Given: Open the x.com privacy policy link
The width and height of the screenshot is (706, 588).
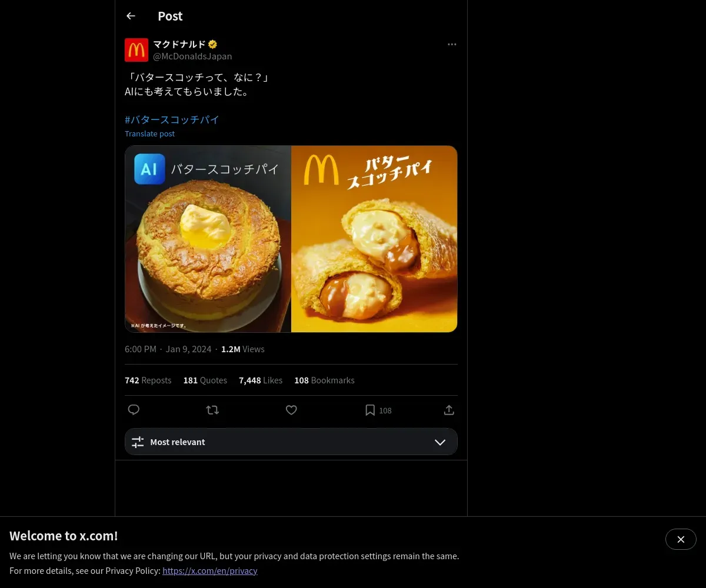Looking at the screenshot, I should 210,570.
